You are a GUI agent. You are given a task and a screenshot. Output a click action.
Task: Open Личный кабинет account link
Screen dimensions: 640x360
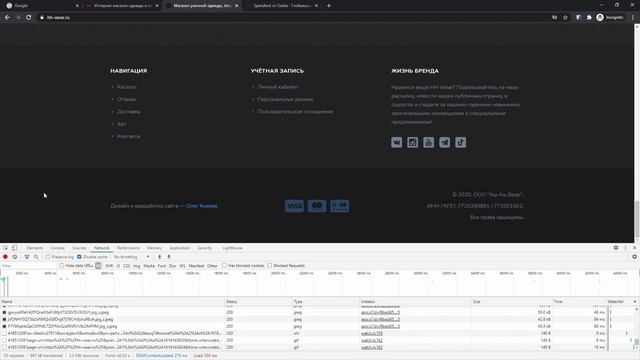pyautogui.click(x=278, y=87)
